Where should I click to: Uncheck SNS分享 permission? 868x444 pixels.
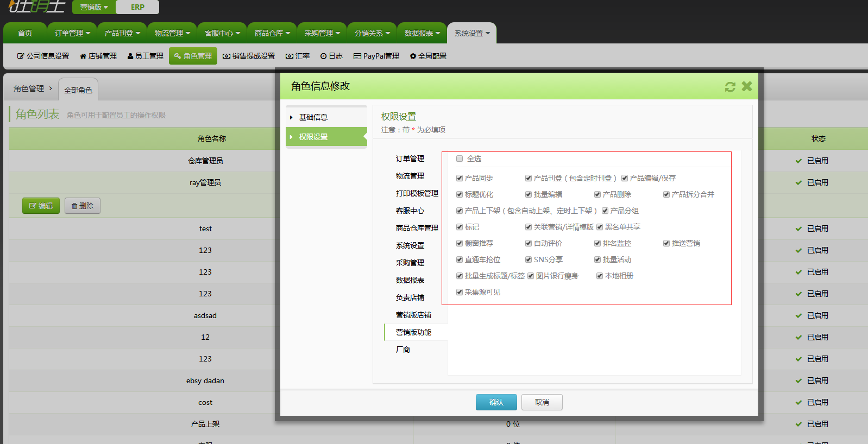click(529, 259)
